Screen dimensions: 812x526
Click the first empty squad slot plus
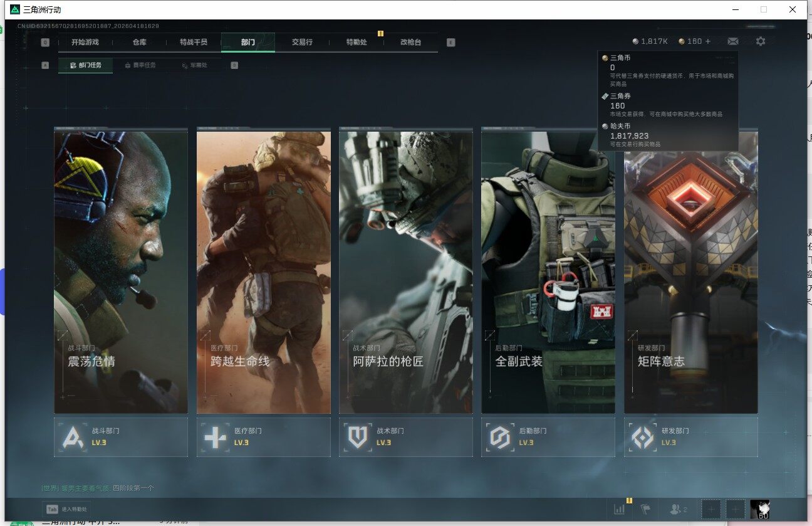[x=711, y=510]
